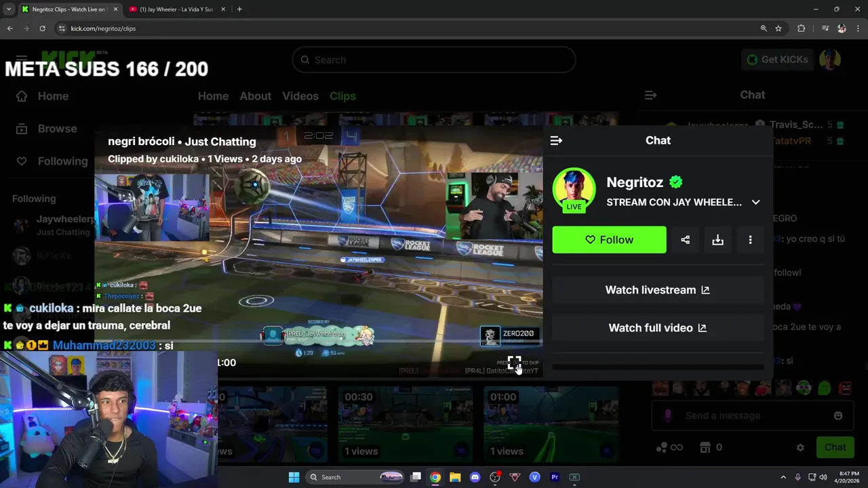Open the channel points icon below chat

pos(669,447)
